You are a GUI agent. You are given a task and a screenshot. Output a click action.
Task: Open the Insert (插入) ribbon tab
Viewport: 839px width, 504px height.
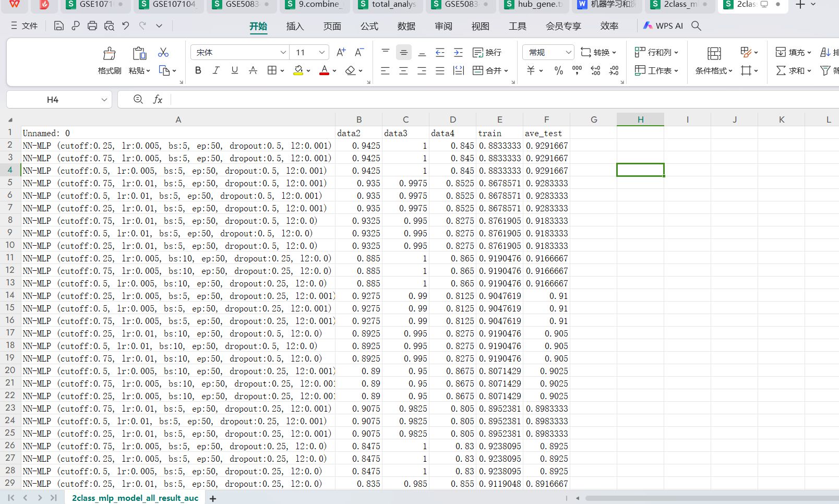click(x=295, y=26)
